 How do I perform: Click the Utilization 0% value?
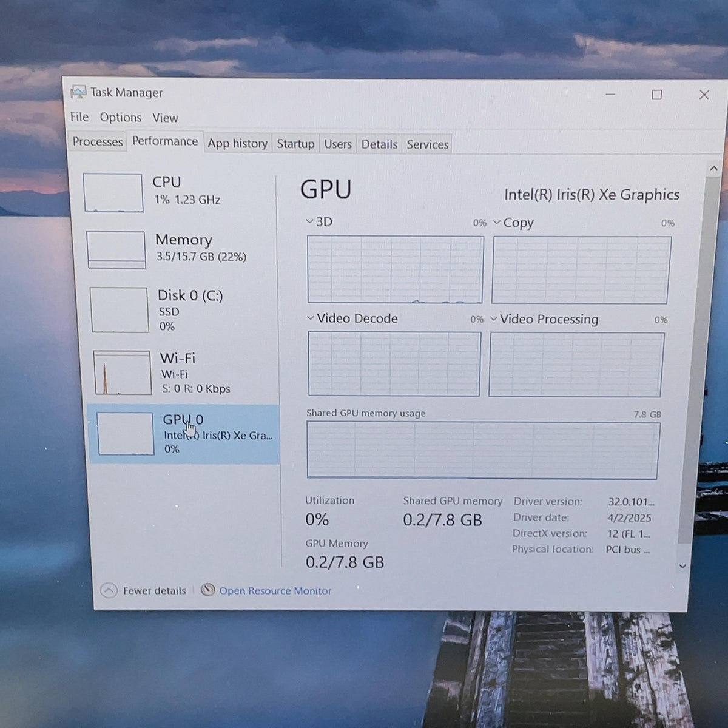[317, 519]
